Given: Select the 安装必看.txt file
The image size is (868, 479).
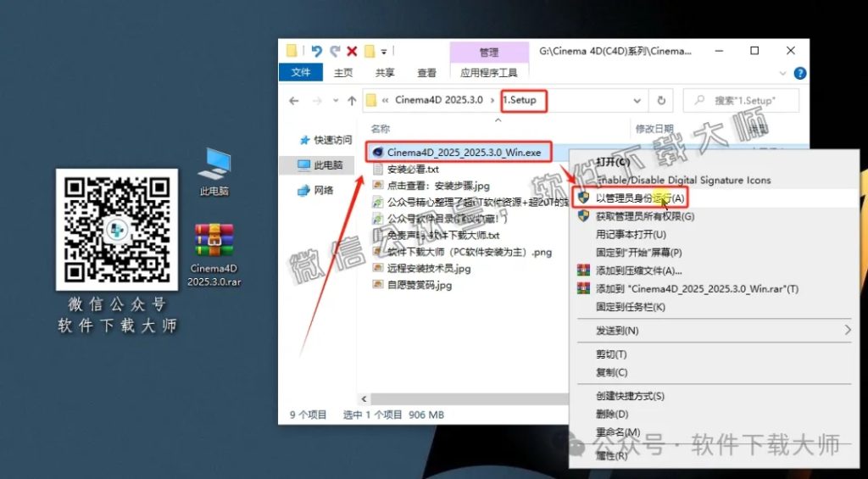Looking at the screenshot, I should (413, 169).
